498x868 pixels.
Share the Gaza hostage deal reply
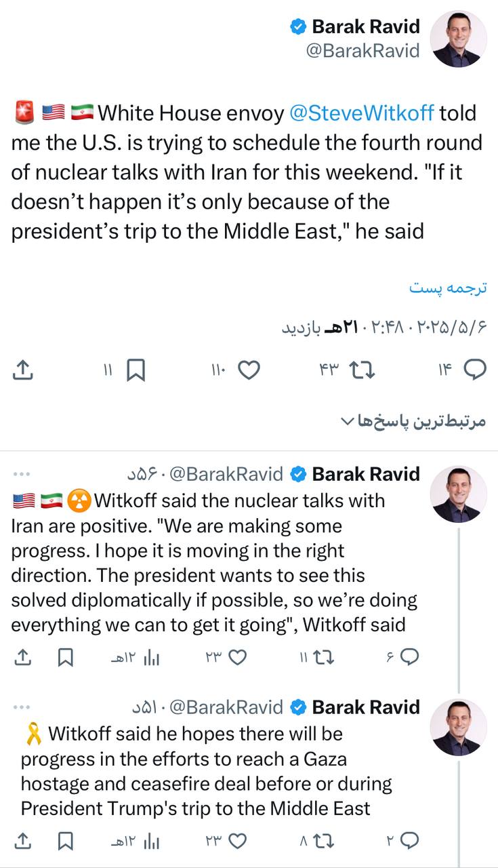coord(22,841)
